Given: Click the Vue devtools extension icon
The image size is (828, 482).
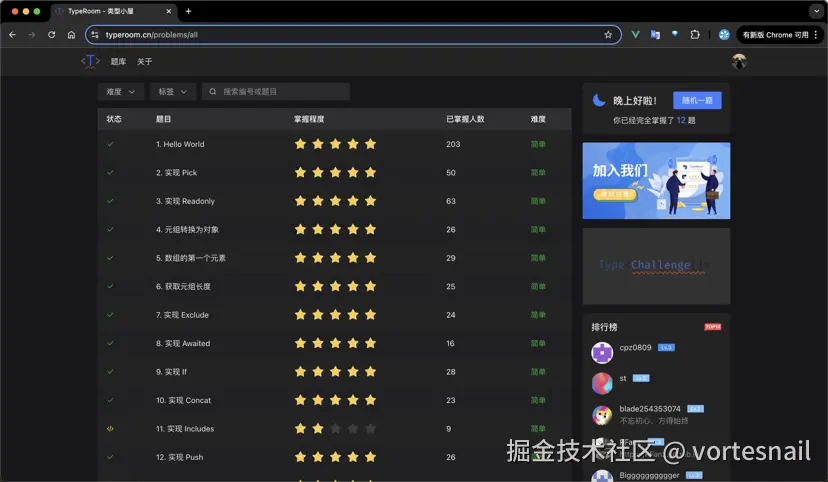Looking at the screenshot, I should point(635,34).
